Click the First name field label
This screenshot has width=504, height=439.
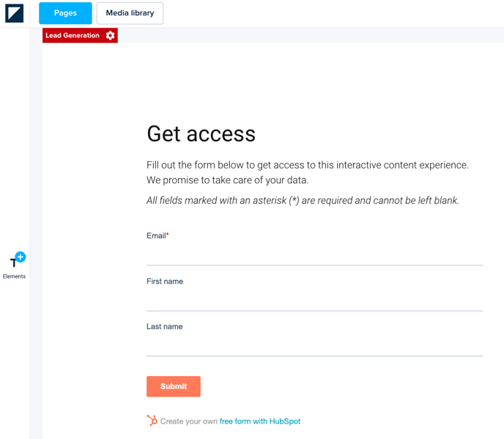click(165, 281)
